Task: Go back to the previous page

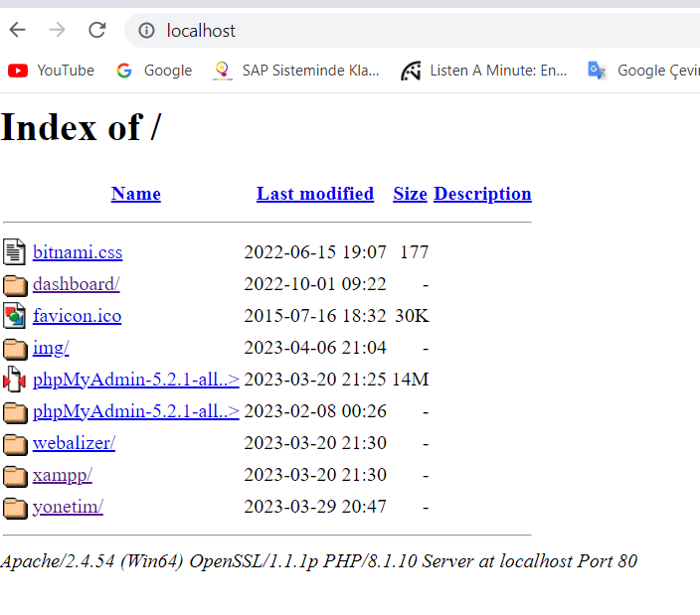Action: point(18,31)
